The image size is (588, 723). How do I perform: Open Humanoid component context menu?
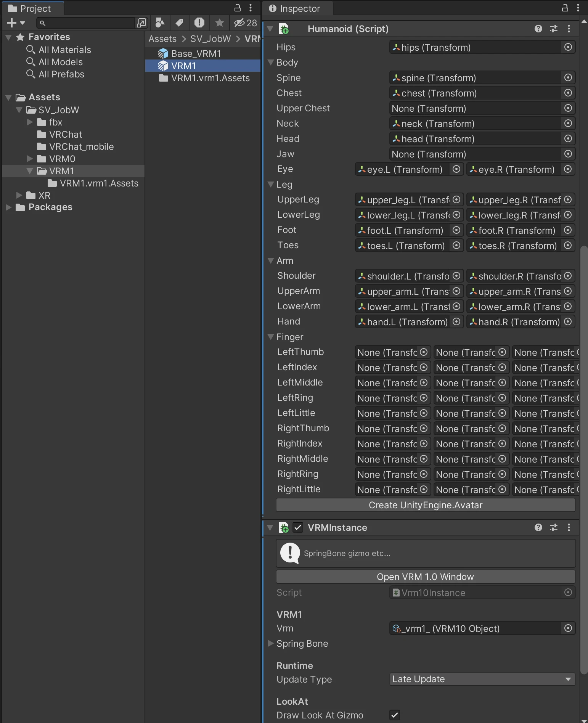[x=569, y=29]
